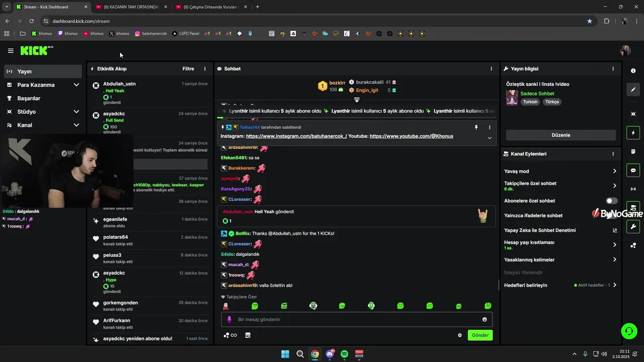Click the info icon in the right sidebar
The width and height of the screenshot is (644, 362).
point(633,71)
